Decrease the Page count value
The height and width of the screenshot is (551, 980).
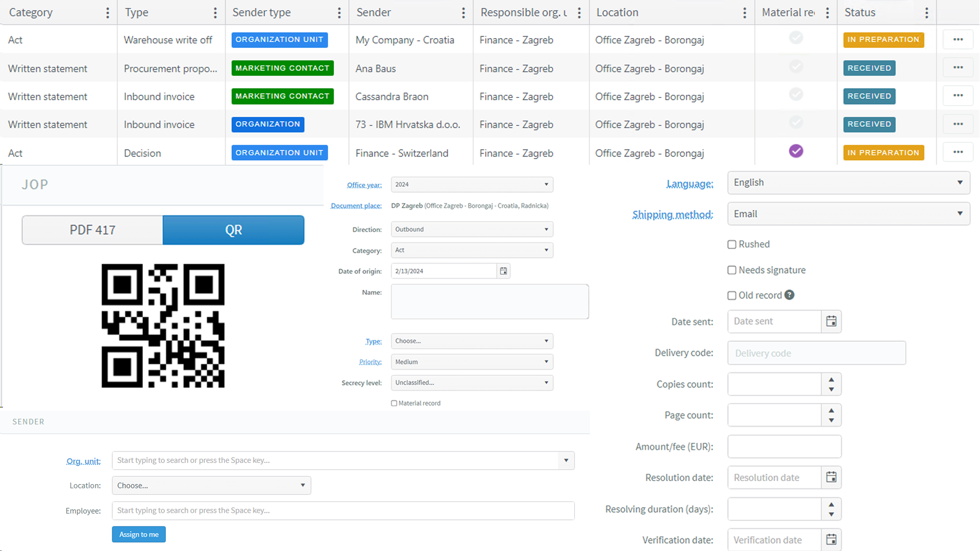pyautogui.click(x=831, y=420)
